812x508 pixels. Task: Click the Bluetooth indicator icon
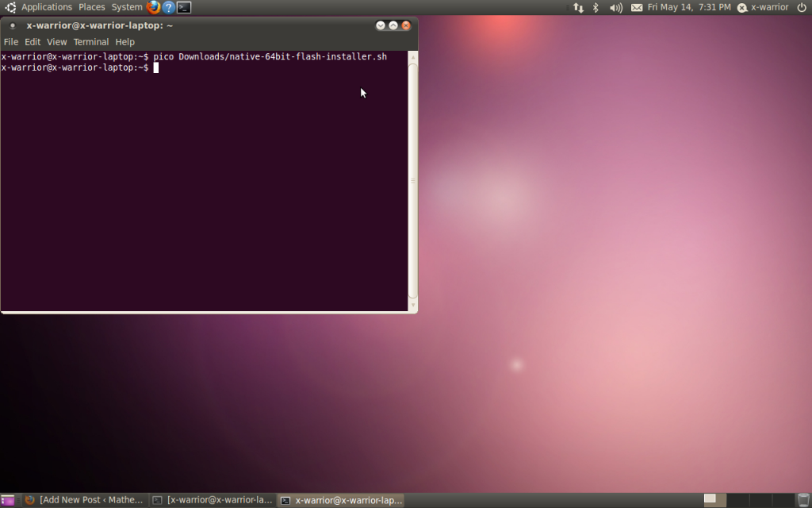coord(596,7)
